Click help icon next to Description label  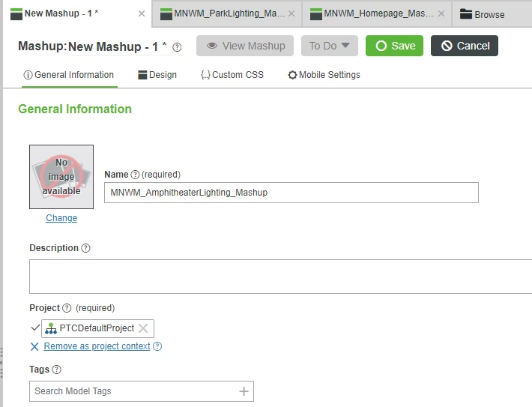(x=86, y=248)
